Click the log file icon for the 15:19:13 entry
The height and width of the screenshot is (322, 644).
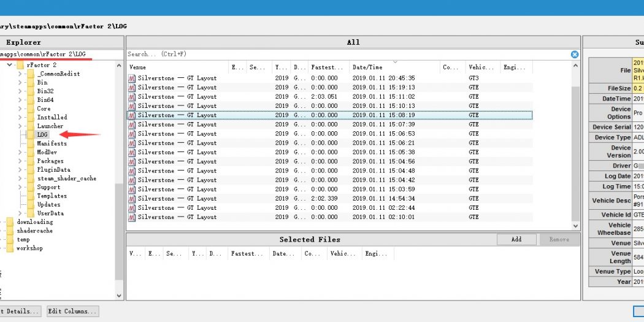click(x=131, y=88)
